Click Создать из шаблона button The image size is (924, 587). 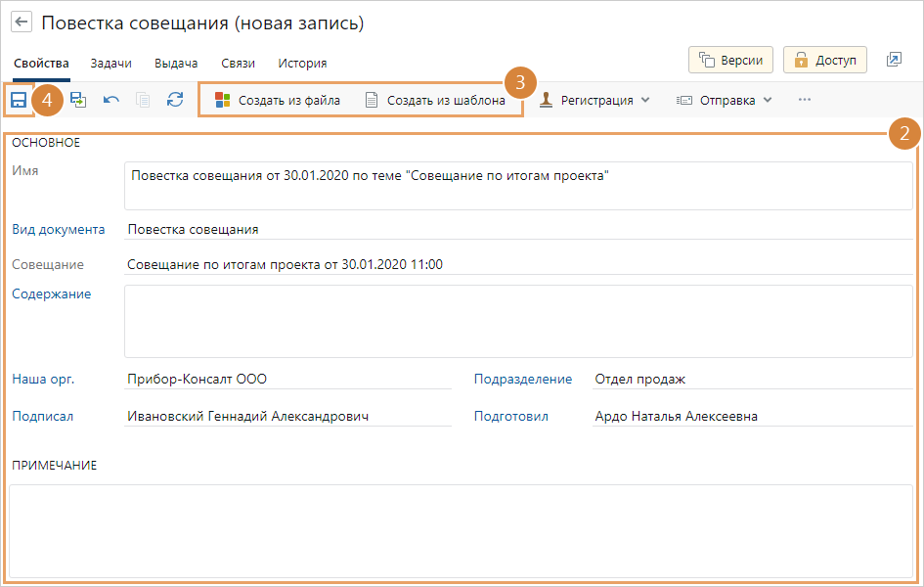(435, 100)
